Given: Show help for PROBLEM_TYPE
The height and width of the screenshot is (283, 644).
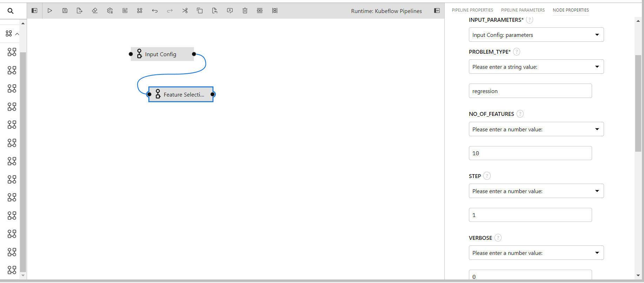Looking at the screenshot, I should [517, 52].
